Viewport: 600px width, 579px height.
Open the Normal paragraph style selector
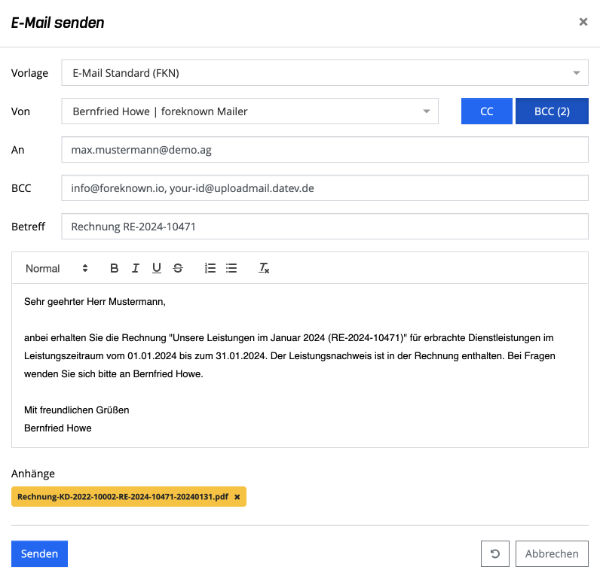pos(57,268)
